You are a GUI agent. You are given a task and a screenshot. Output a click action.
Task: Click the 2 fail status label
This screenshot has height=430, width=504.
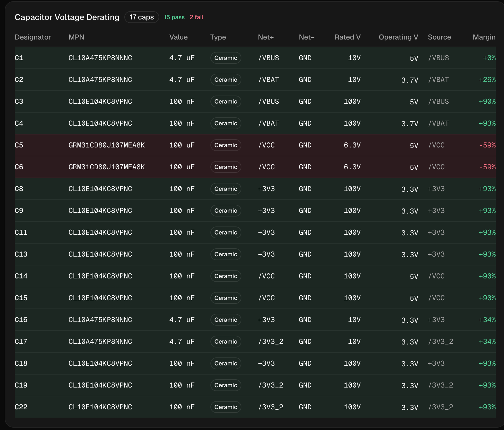196,17
